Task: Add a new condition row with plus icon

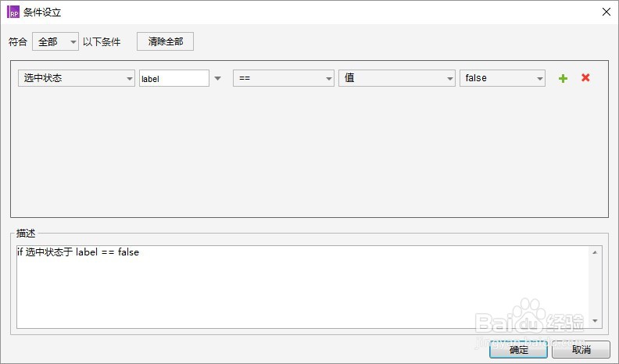Action: tap(563, 78)
